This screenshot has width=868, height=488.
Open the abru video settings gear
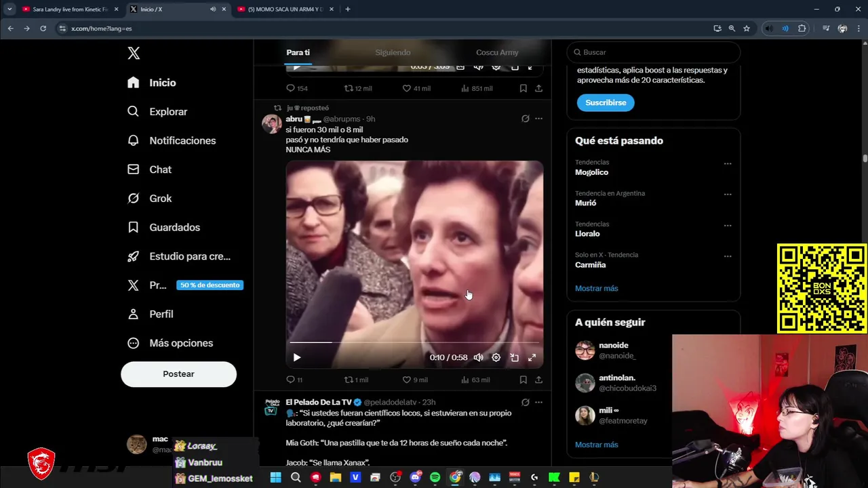coord(496,358)
